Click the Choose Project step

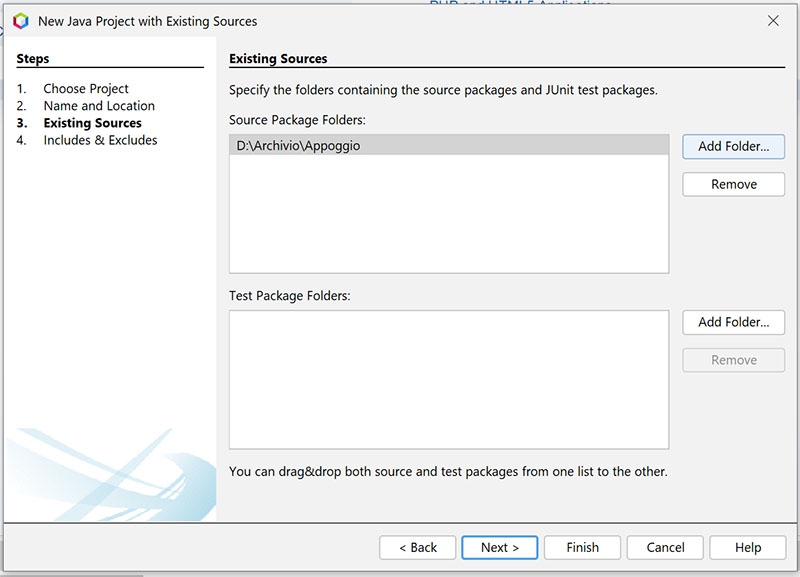click(86, 89)
